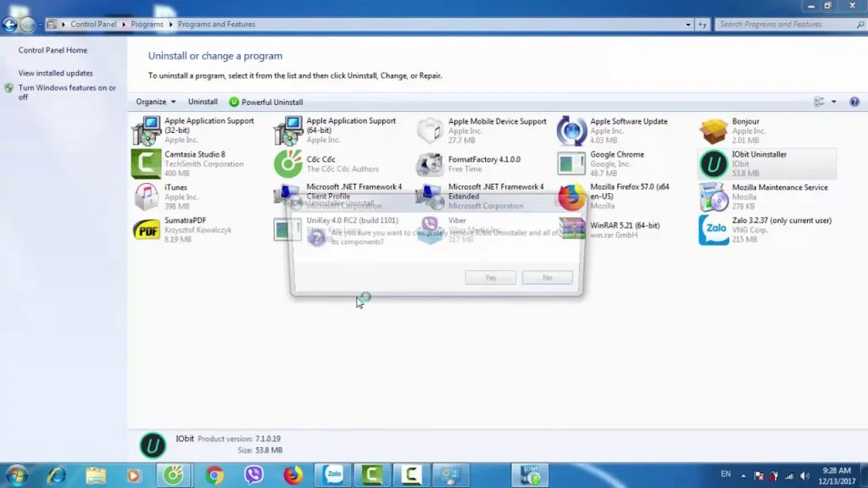Open Windows Media Player from the taskbar
The image size is (868, 488).
133,475
